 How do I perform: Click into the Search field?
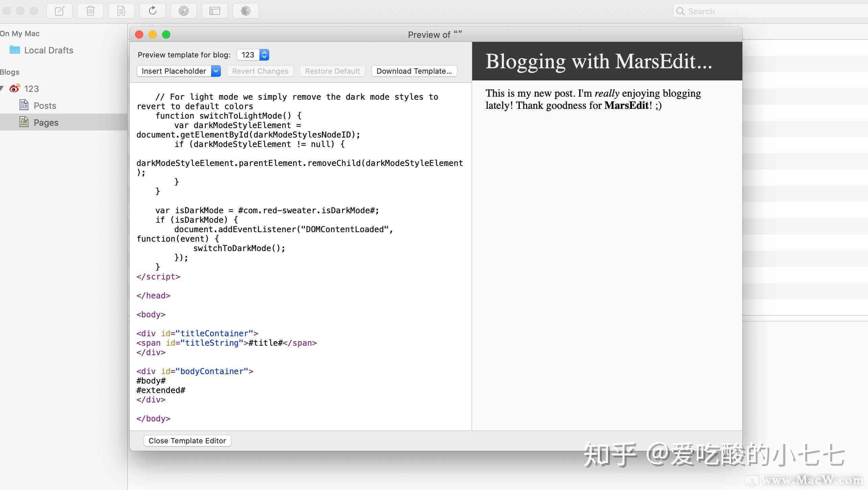(770, 11)
